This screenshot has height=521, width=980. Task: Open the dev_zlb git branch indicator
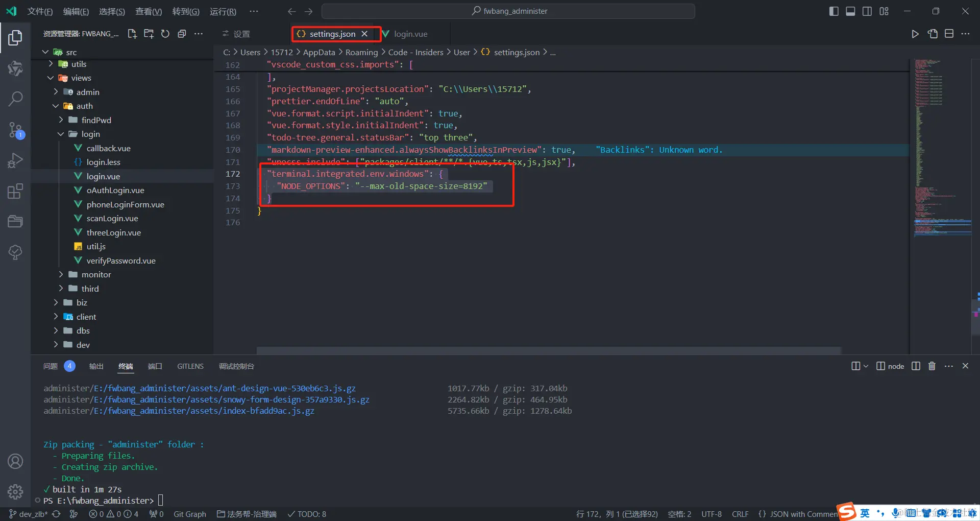[x=29, y=514]
